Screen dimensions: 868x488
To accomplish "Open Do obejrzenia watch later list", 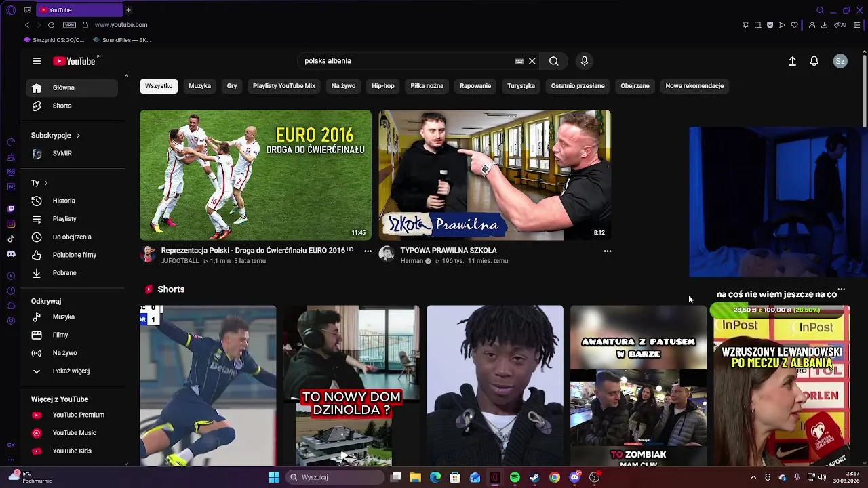I will tap(71, 237).
